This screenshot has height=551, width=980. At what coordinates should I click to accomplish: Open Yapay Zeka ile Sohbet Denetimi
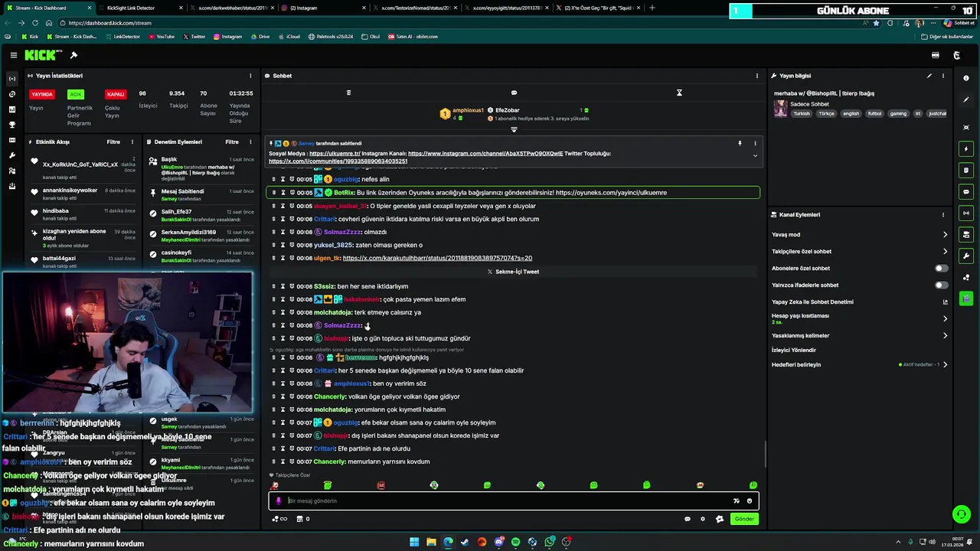859,302
